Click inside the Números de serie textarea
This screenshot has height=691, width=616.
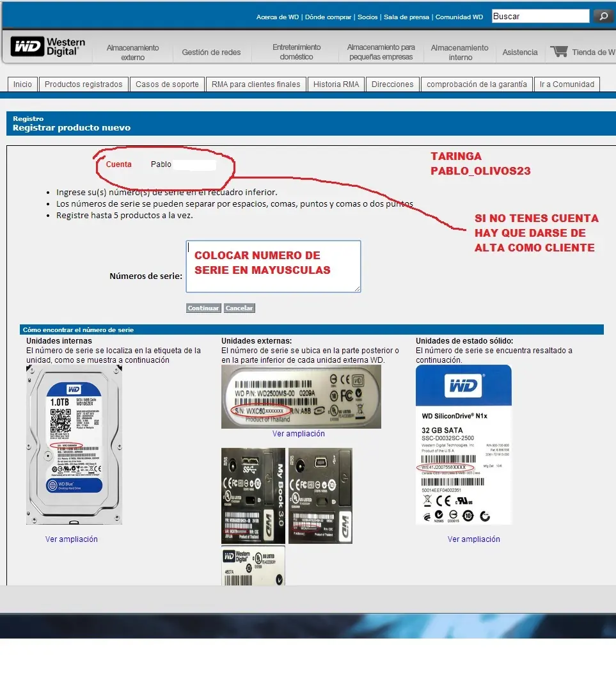point(273,266)
